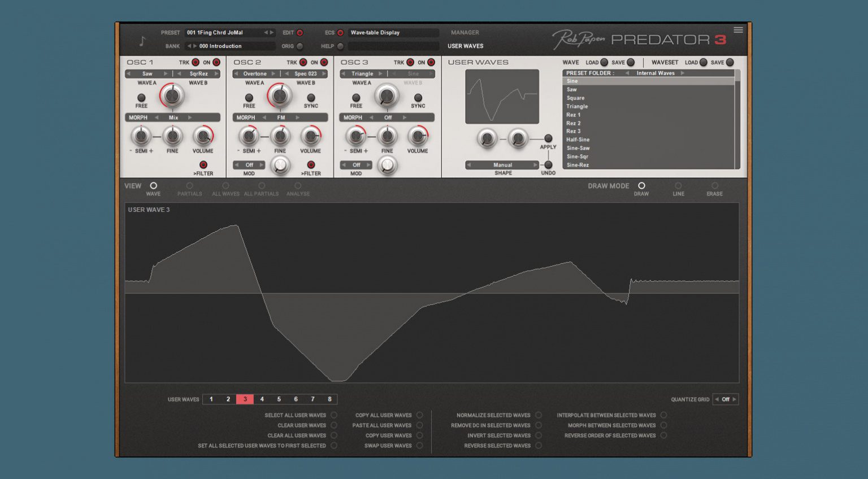Image resolution: width=868 pixels, height=479 pixels.
Task: Toggle the ON switch for OSC 2
Action: tap(323, 63)
